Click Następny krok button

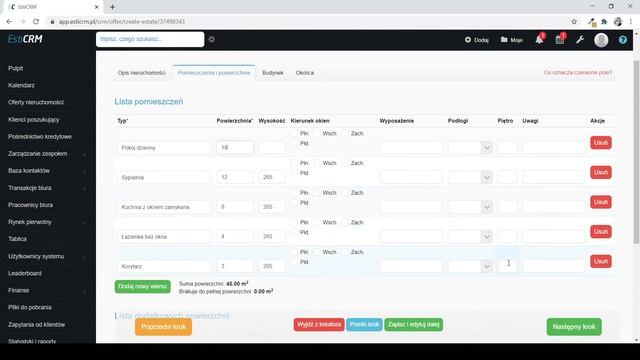pyautogui.click(x=574, y=327)
